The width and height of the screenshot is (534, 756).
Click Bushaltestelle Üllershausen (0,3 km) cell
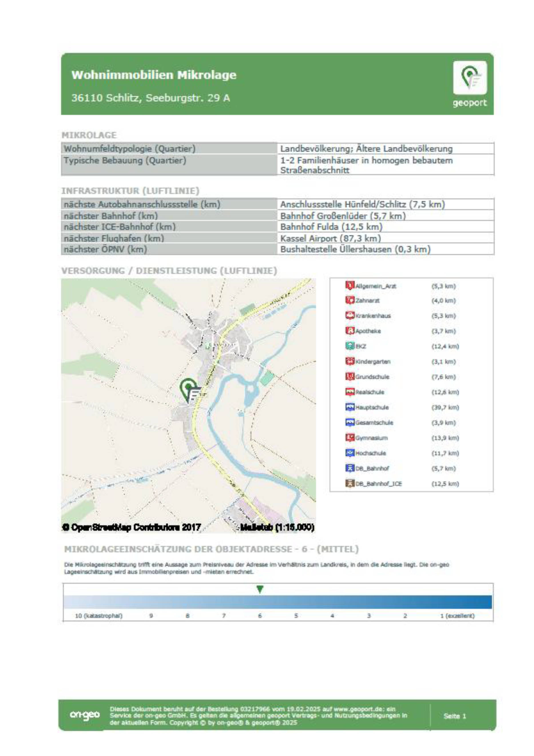tap(386, 249)
